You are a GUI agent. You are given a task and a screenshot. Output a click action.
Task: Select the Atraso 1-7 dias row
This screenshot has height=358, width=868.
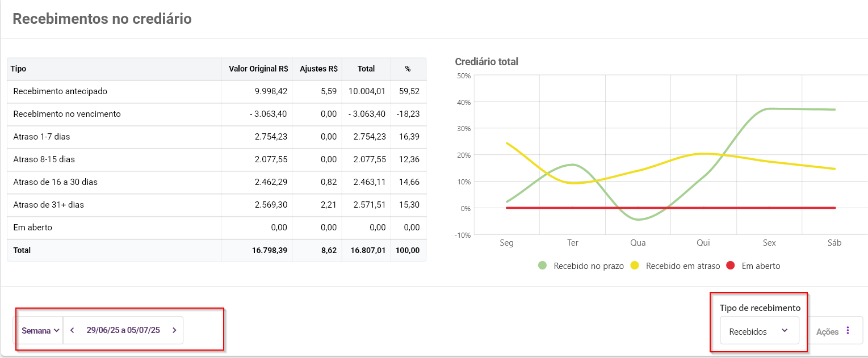pyautogui.click(x=41, y=137)
